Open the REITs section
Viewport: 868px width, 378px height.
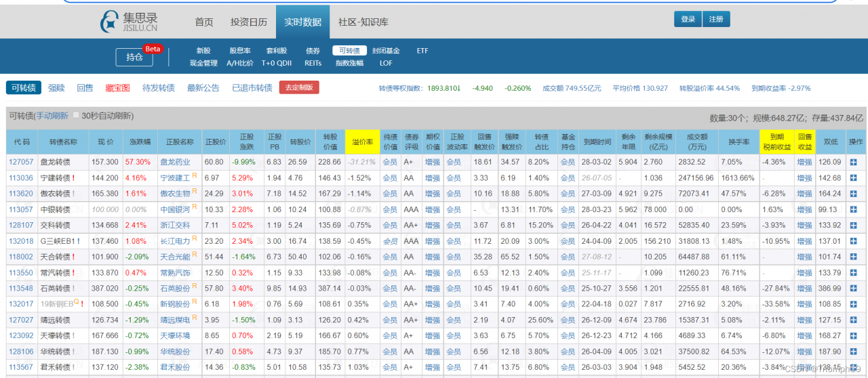pos(313,63)
